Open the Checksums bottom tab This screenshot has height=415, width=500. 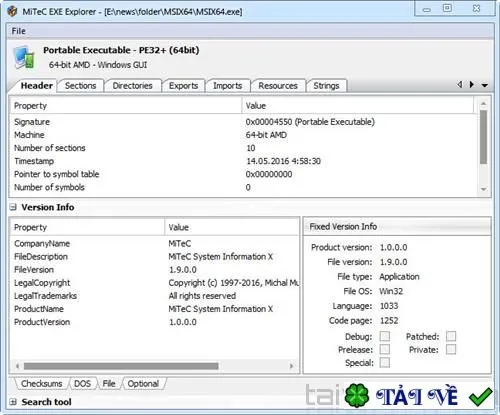point(42,383)
